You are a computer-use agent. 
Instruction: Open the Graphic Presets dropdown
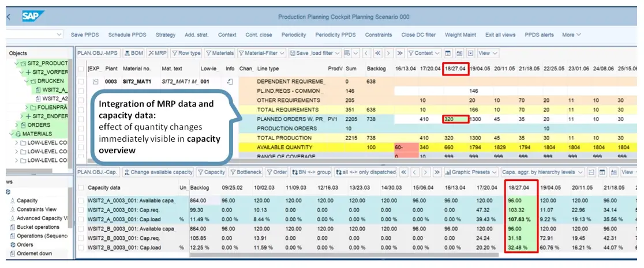[x=471, y=172]
